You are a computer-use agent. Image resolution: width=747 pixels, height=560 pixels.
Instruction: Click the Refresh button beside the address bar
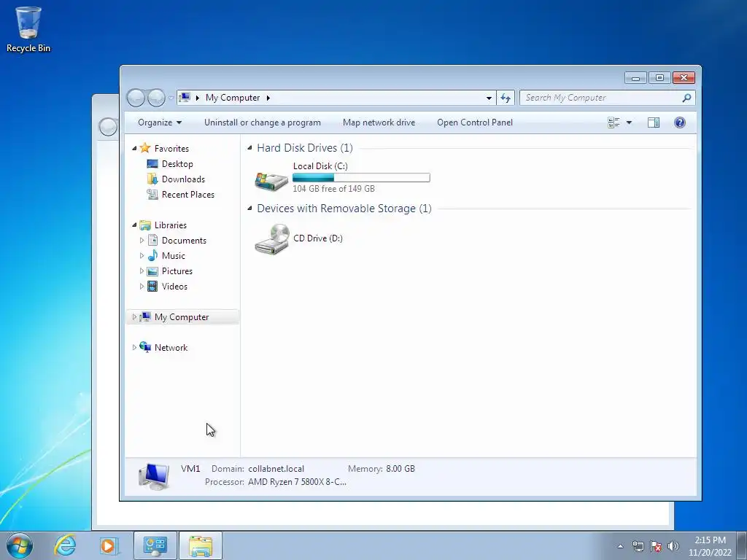[x=506, y=98]
